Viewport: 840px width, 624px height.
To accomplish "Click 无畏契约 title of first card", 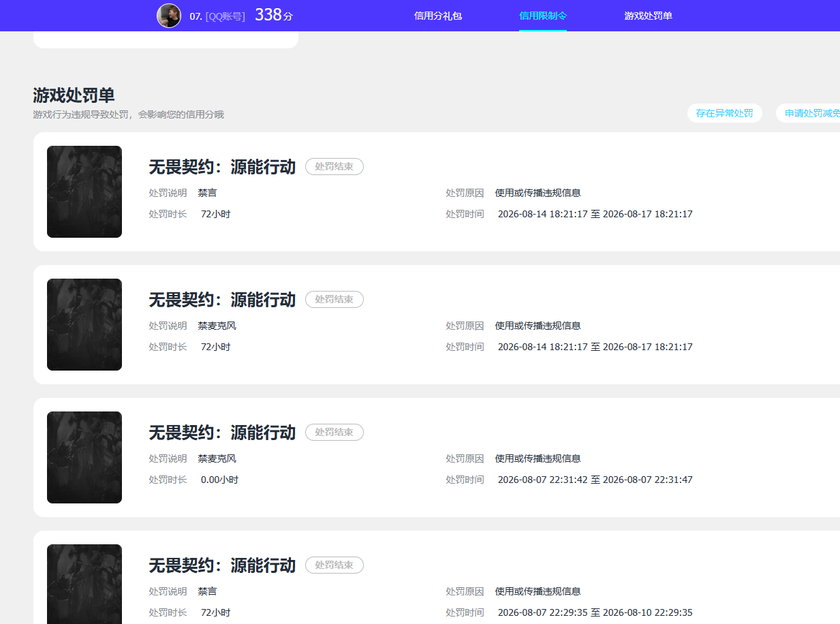I will click(222, 167).
